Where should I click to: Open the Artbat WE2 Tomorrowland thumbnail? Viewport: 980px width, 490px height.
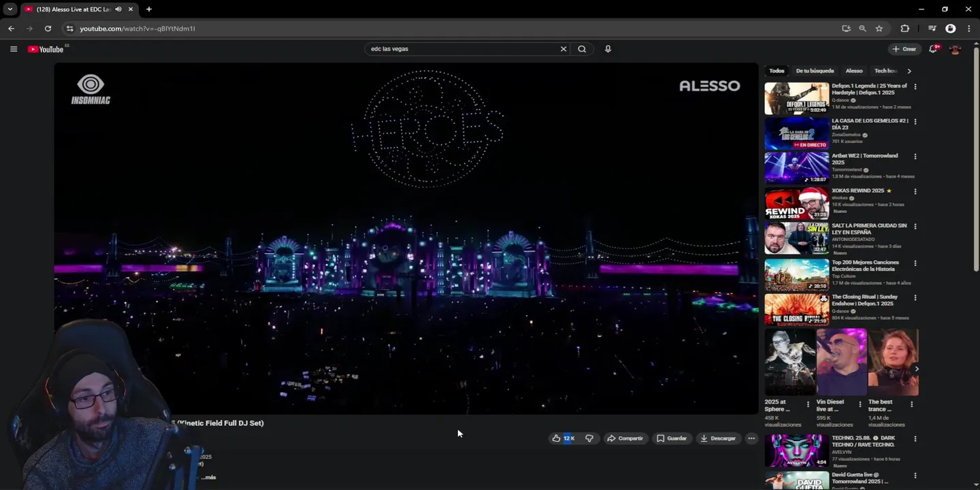pos(797,168)
